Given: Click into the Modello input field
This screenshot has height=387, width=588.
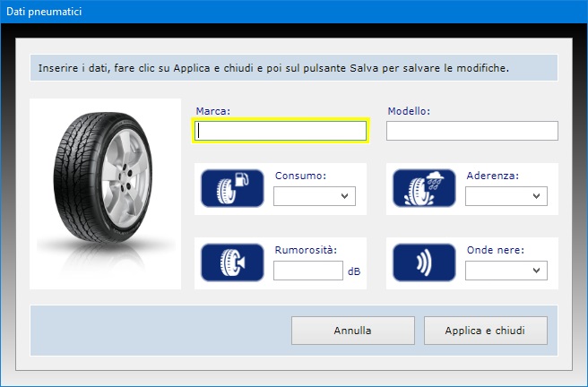Looking at the screenshot, I should point(471,131).
